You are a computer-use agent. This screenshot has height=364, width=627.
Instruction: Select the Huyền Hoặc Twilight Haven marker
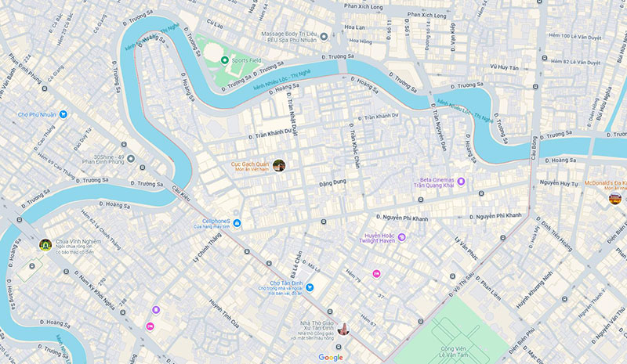(402, 237)
